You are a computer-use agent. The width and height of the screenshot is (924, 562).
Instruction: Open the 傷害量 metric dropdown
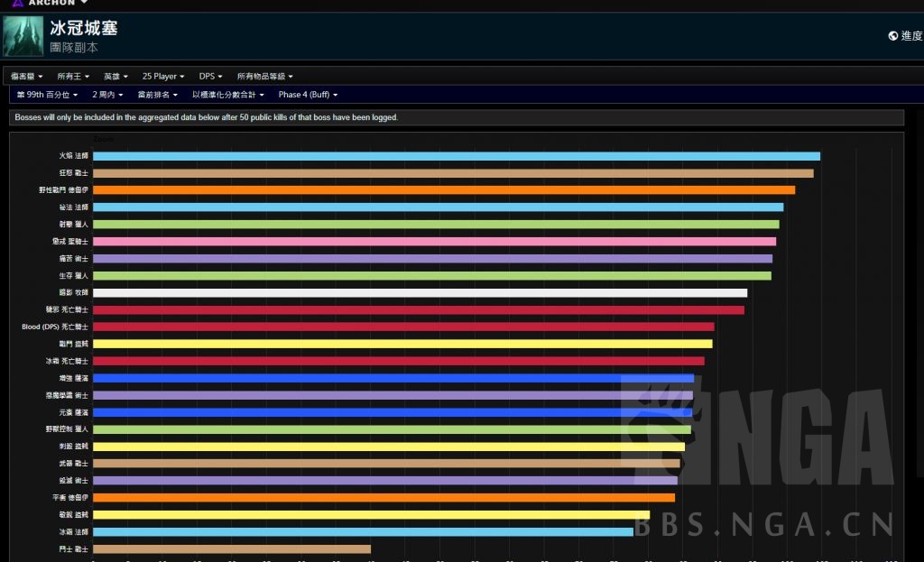point(28,77)
